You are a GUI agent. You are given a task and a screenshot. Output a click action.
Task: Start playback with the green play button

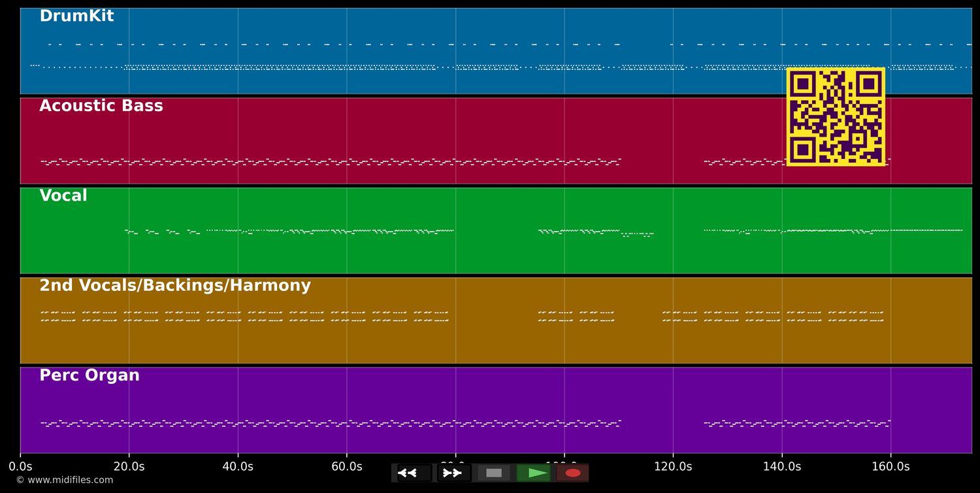(x=533, y=473)
